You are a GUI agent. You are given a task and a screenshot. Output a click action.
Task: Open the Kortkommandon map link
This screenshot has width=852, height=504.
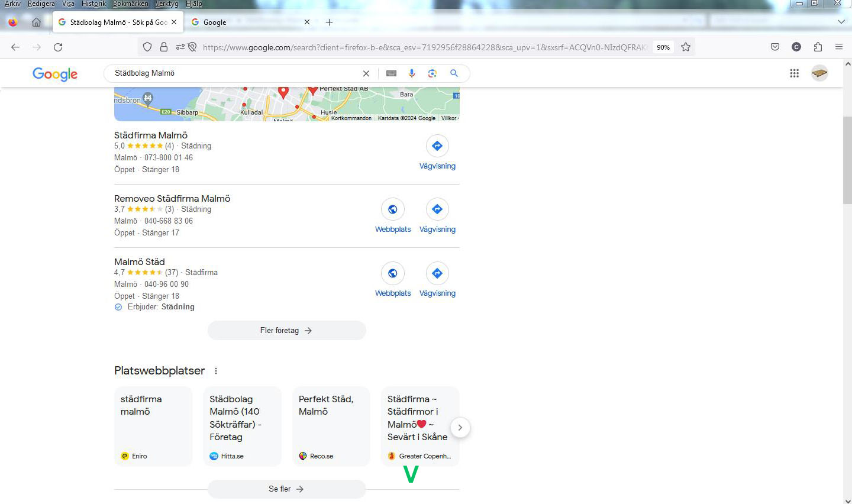pyautogui.click(x=351, y=118)
